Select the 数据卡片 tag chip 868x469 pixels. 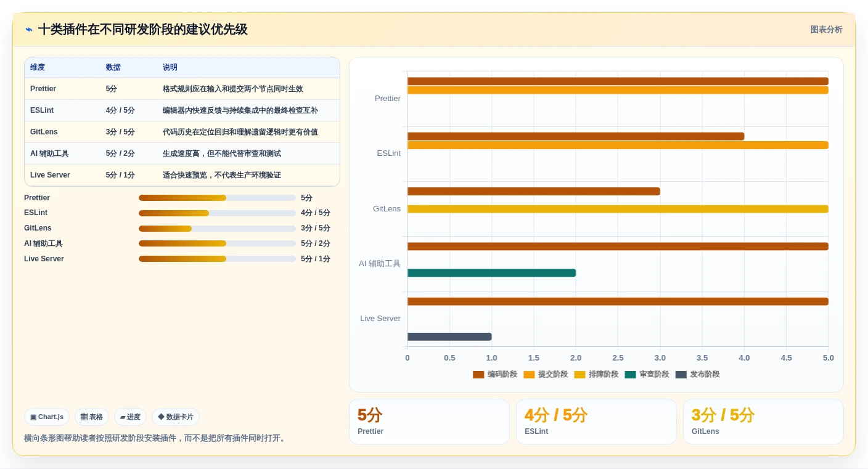176,417
